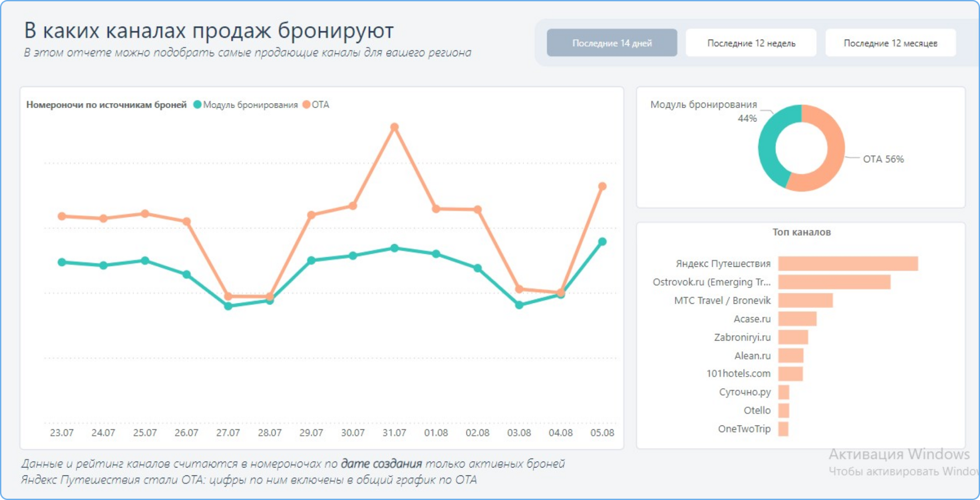
Task: Select the Ostrovok.ru channel bar
Action: tap(834, 282)
